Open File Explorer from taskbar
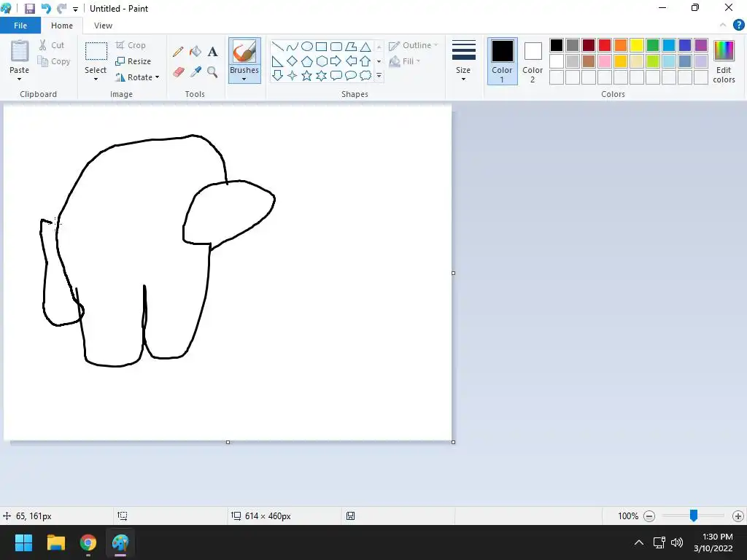The width and height of the screenshot is (747, 560). [x=55, y=542]
